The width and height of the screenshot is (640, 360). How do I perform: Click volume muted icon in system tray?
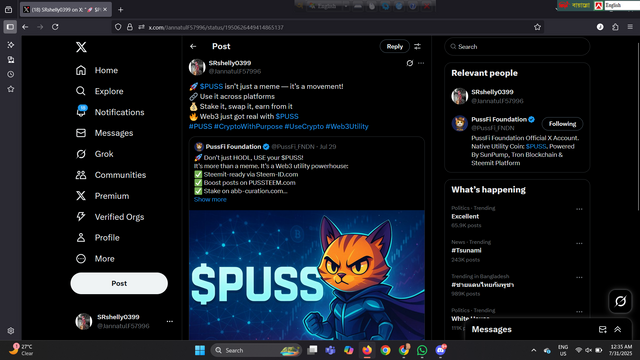[588, 350]
